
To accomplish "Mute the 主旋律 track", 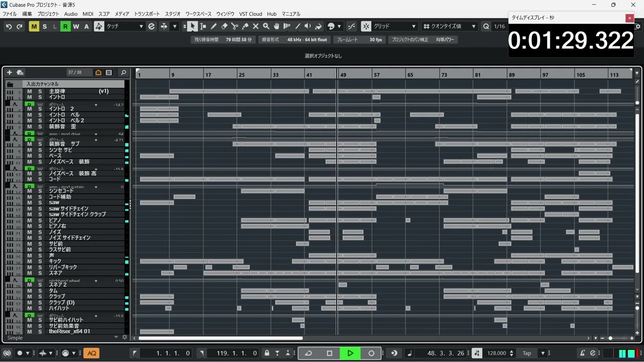I will click(x=29, y=92).
